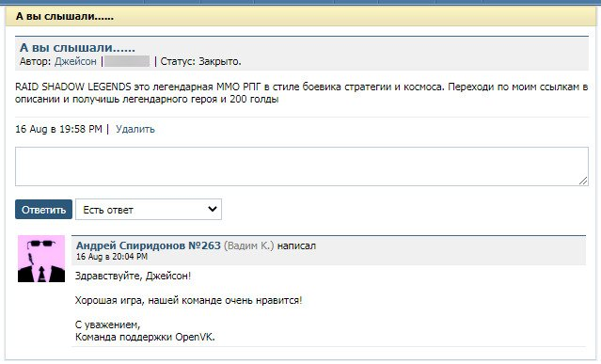
Task: Open the Есть ответ status dropdown
Action: pos(149,209)
